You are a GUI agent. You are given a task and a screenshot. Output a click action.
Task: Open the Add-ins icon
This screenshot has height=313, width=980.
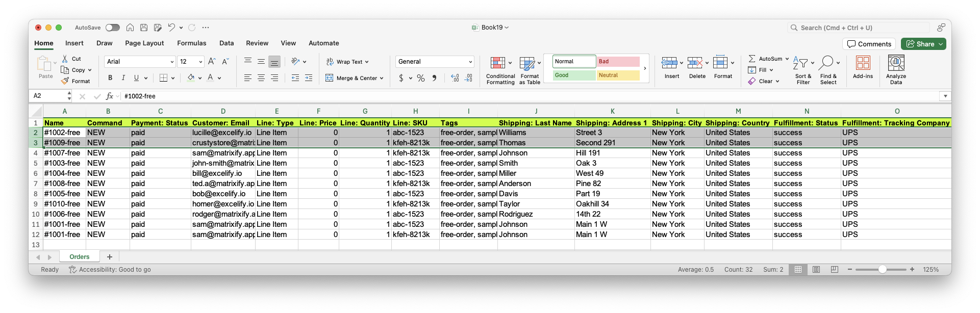point(863,63)
